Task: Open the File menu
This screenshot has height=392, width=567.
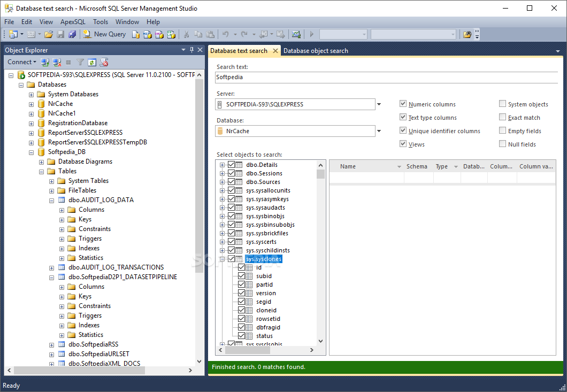Action: (9, 22)
